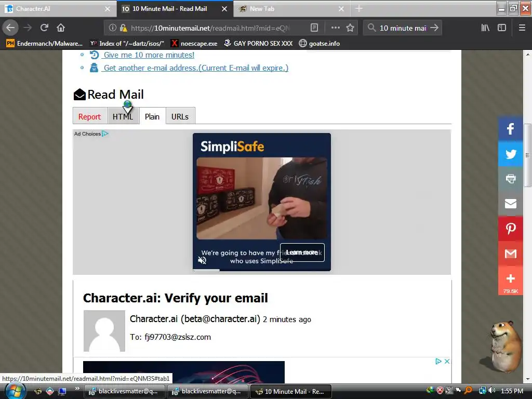Open first blacklivesmatter@q... taskbar window
Screen dimensions: 532x399
point(124,391)
